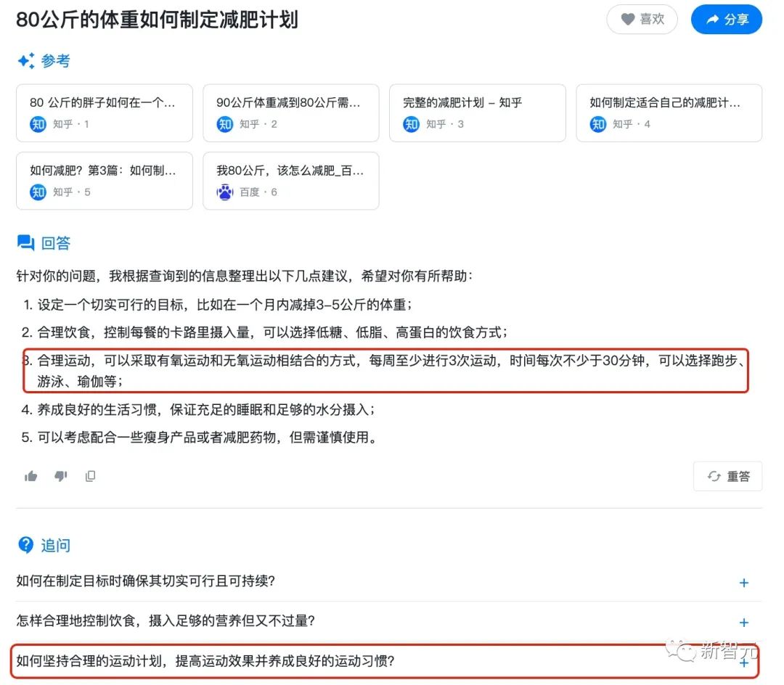This screenshot has width=784, height=685.
Task: Click the question mark icon beside 追问
Action: (x=26, y=545)
